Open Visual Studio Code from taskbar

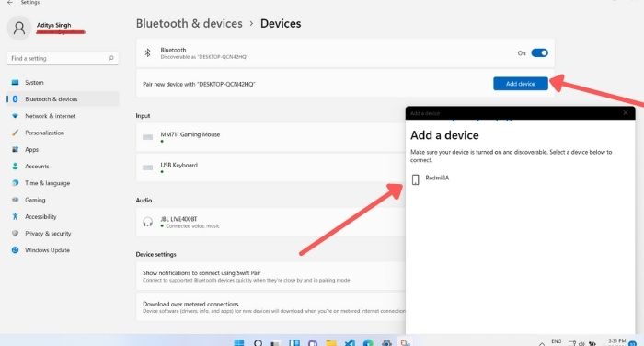350,342
